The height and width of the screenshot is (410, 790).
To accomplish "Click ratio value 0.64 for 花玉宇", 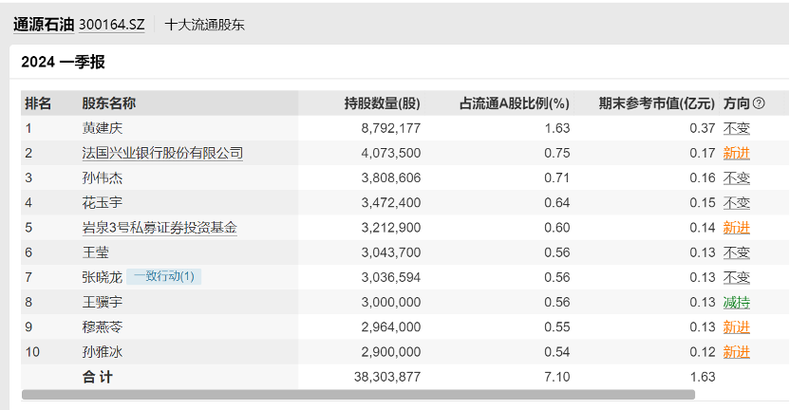I will point(557,203).
